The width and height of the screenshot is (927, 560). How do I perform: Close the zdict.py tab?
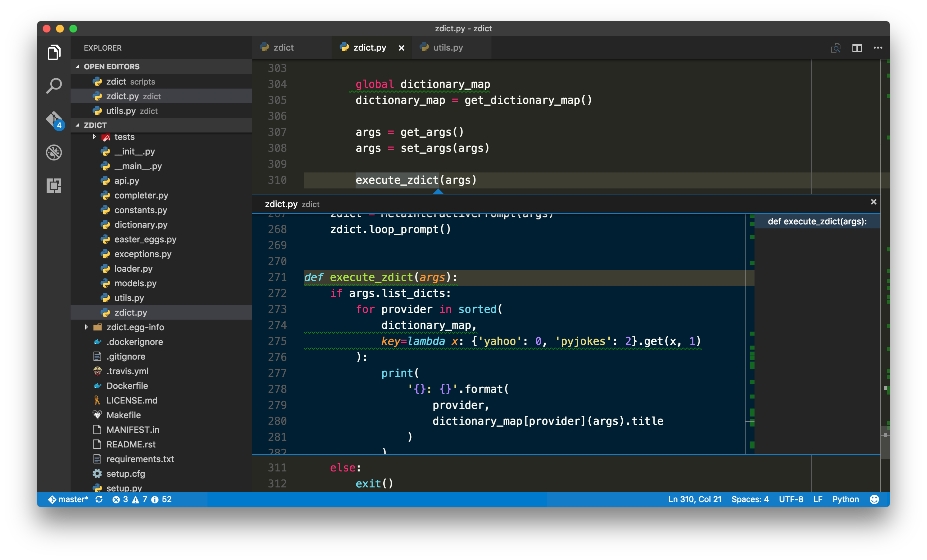[402, 48]
